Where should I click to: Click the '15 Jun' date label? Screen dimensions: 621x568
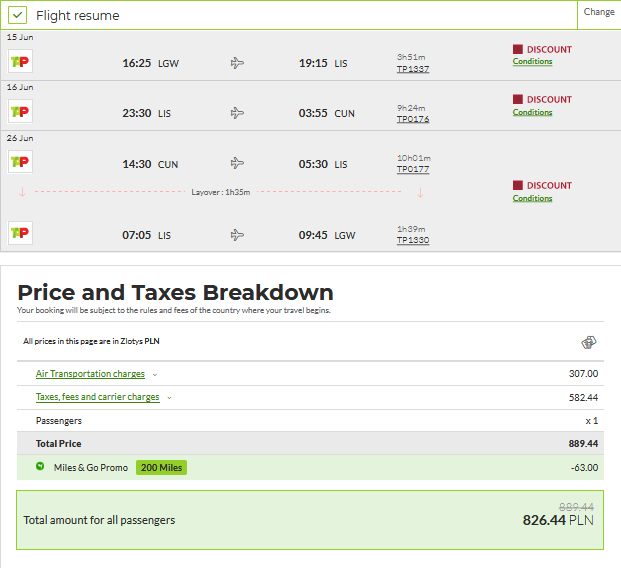coord(20,37)
